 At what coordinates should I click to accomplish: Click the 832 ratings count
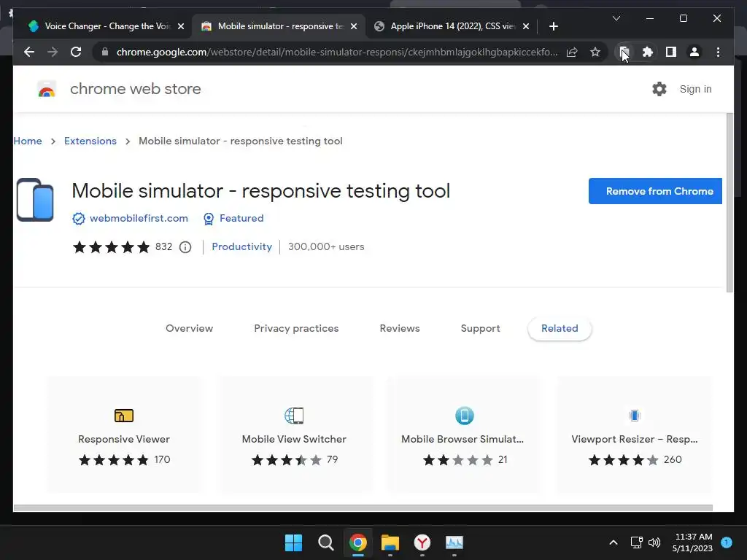(x=163, y=246)
